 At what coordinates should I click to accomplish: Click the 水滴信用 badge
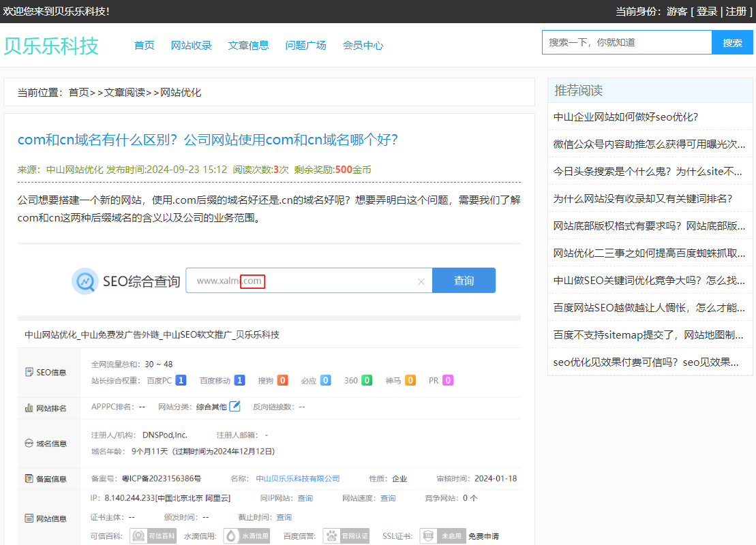point(246,536)
